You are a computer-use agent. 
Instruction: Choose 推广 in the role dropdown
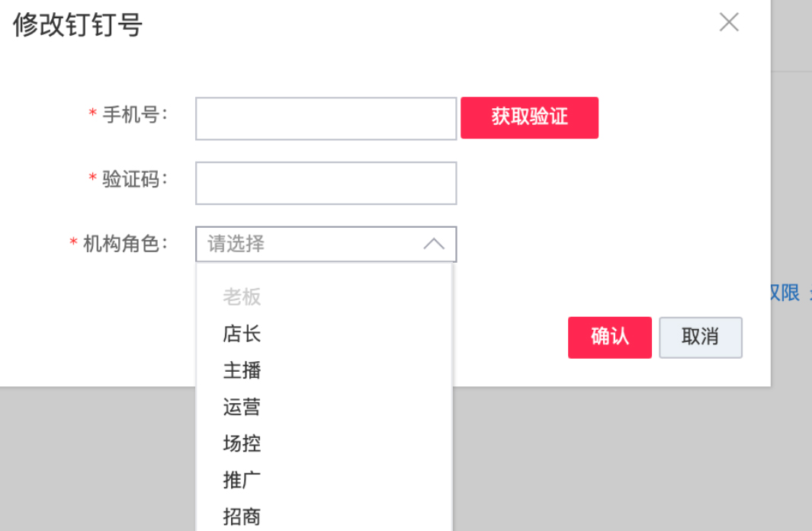coord(242,480)
